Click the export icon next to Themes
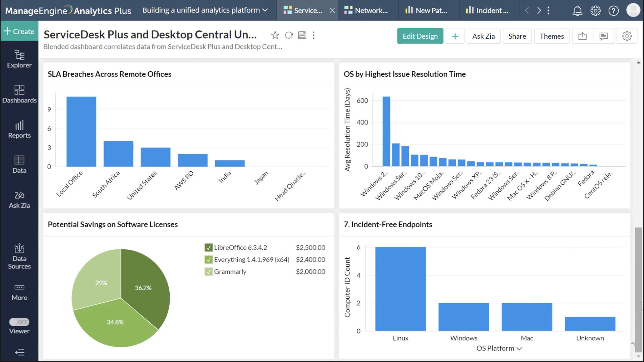Image resolution: width=644 pixels, height=362 pixels. click(x=582, y=36)
